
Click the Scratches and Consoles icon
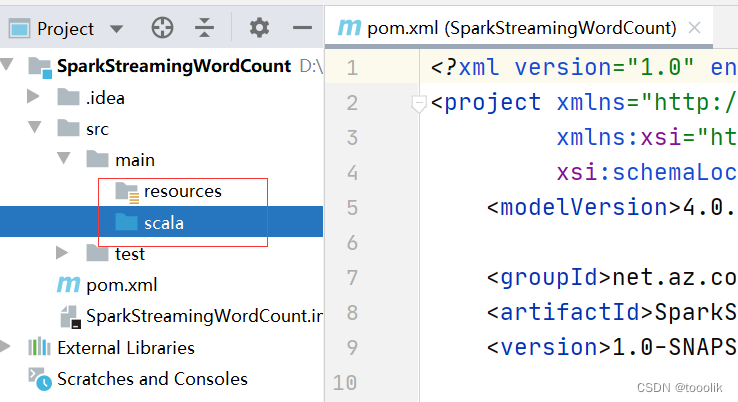40,379
